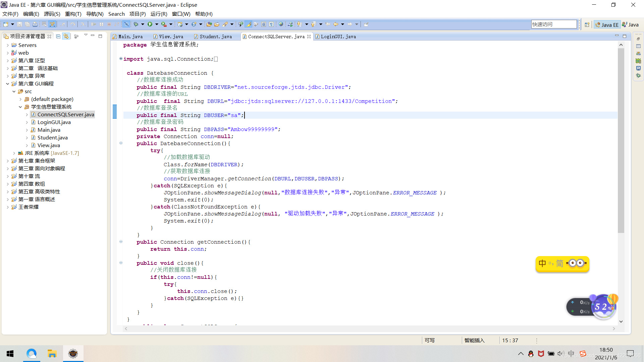Select Student.java in project tree
This screenshot has width=644, height=362.
(x=52, y=137)
